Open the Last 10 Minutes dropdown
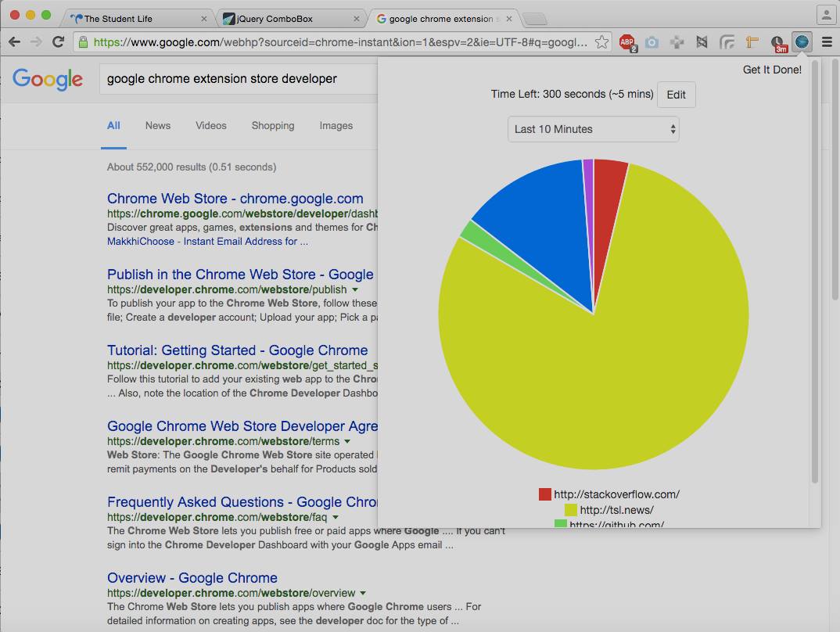This screenshot has width=840, height=632. [x=593, y=129]
